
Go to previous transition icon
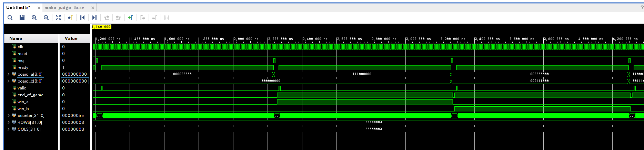click(x=107, y=18)
